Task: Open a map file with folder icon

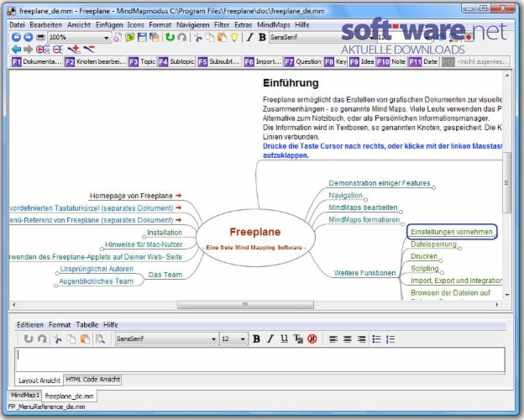Action: tap(129, 37)
